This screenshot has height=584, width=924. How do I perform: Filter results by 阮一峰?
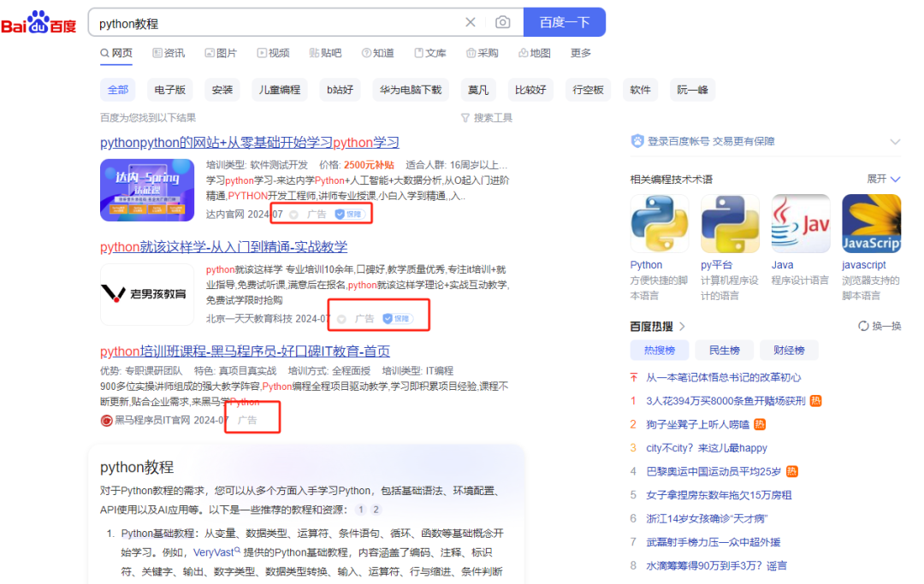coord(692,90)
